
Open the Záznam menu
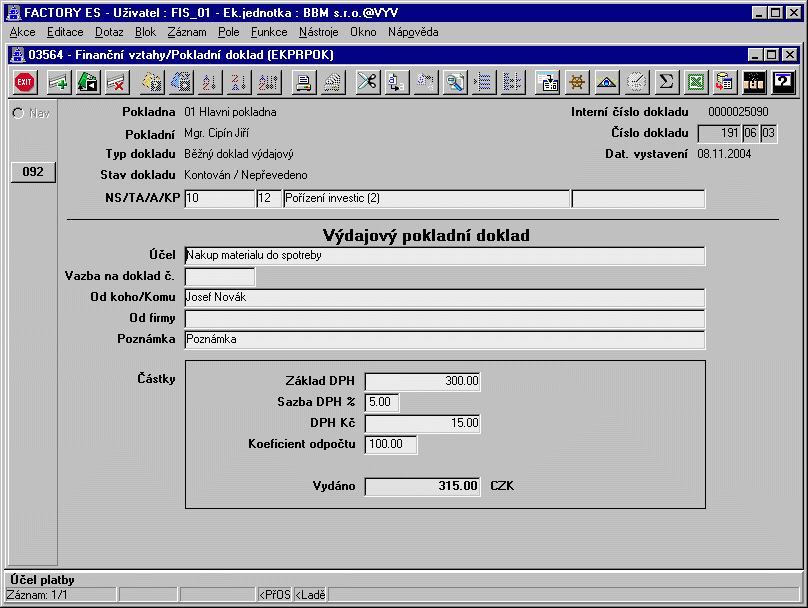coord(187,32)
